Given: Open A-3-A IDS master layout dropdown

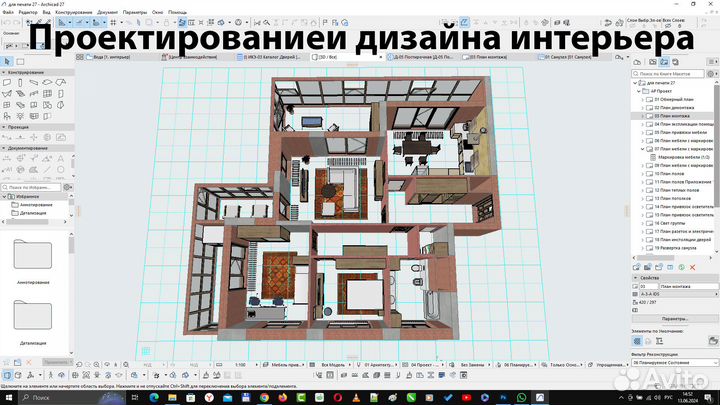Looking at the screenshot, I should [679, 294].
